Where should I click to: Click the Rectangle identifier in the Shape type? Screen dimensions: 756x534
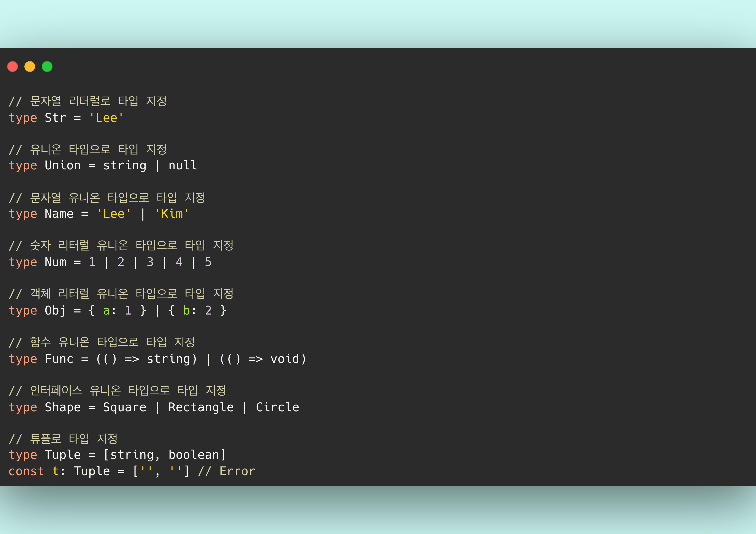click(200, 407)
